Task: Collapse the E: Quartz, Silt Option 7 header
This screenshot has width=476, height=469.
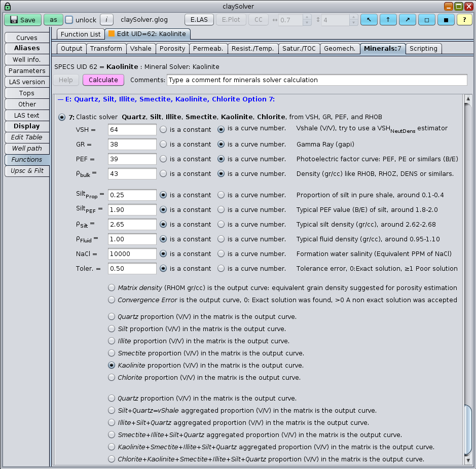Action: pos(166,99)
